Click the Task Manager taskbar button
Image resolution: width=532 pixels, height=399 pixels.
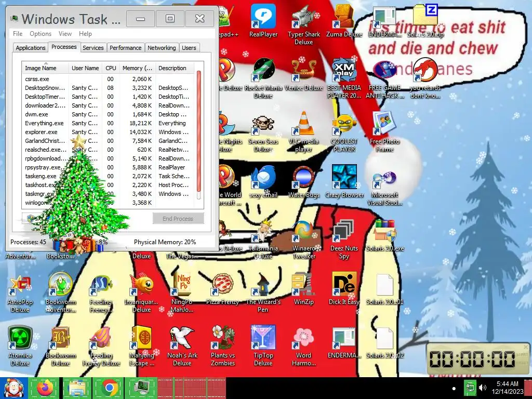(x=141, y=388)
